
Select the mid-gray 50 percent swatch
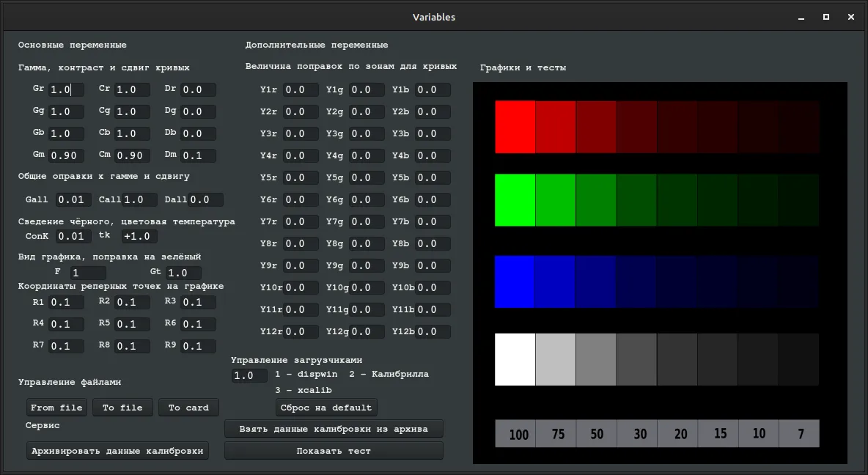point(595,359)
